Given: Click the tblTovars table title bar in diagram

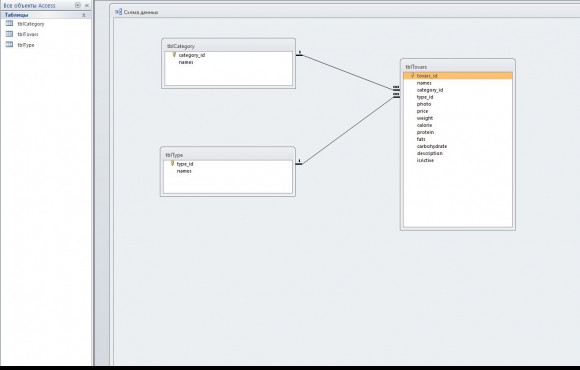Looking at the screenshot, I should (x=458, y=67).
